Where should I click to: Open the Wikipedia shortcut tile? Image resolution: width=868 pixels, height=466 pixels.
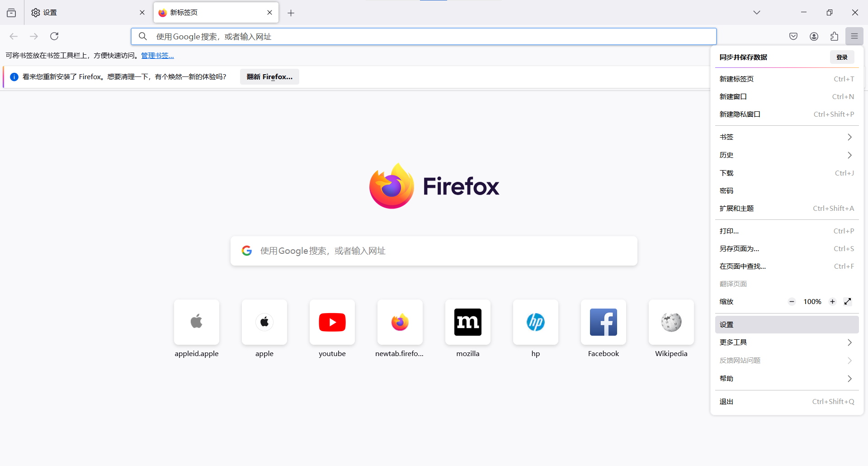point(671,322)
